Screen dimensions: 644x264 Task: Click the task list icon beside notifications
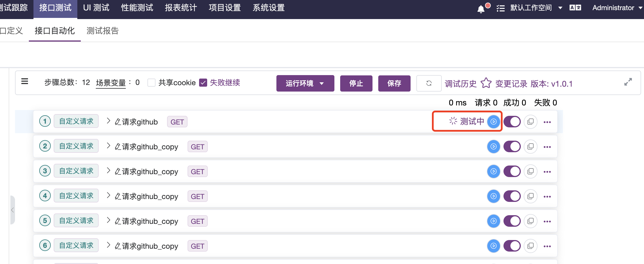coord(501,8)
